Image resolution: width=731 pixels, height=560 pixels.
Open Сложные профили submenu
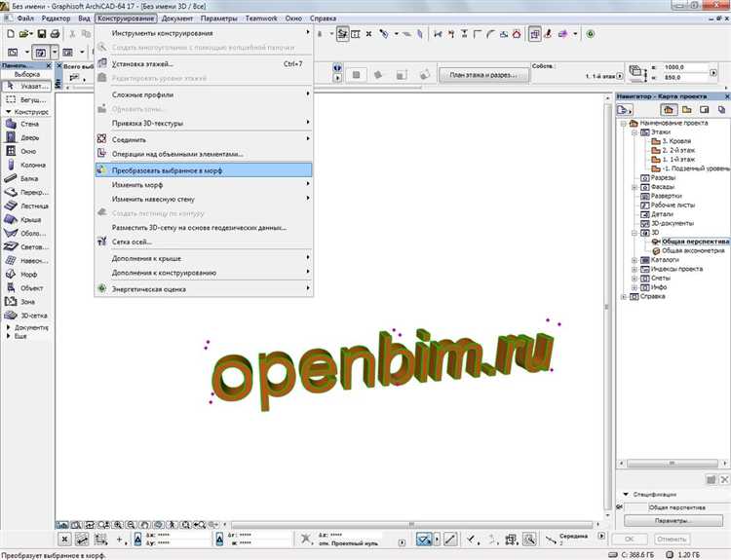pos(204,94)
